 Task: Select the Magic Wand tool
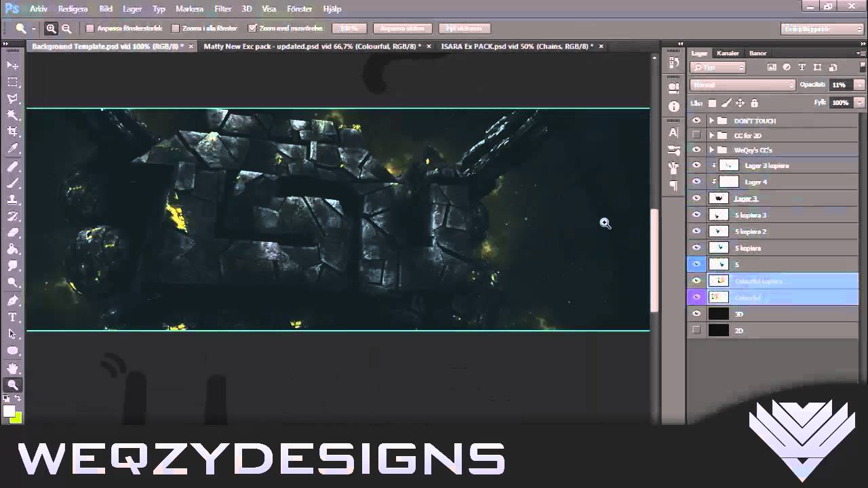pyautogui.click(x=12, y=116)
